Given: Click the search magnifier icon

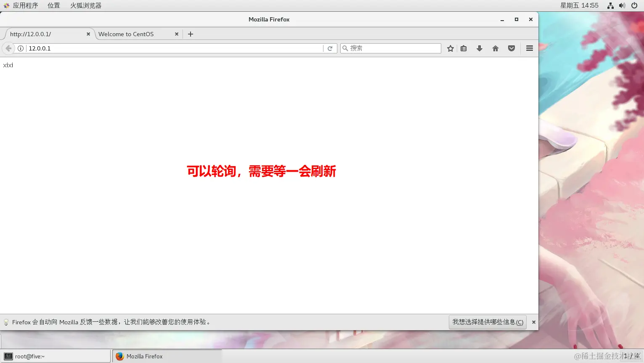Looking at the screenshot, I should pyautogui.click(x=345, y=48).
